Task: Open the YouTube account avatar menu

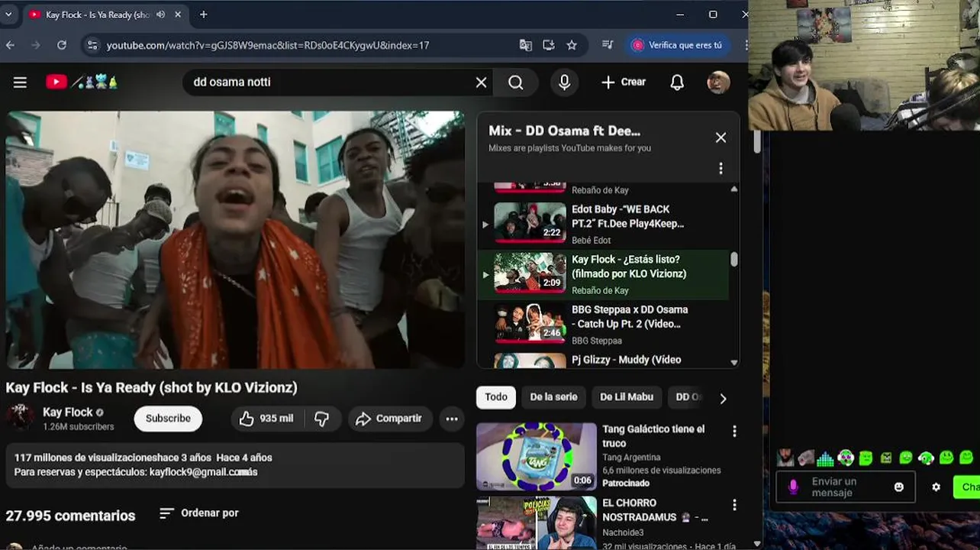Action: [718, 82]
